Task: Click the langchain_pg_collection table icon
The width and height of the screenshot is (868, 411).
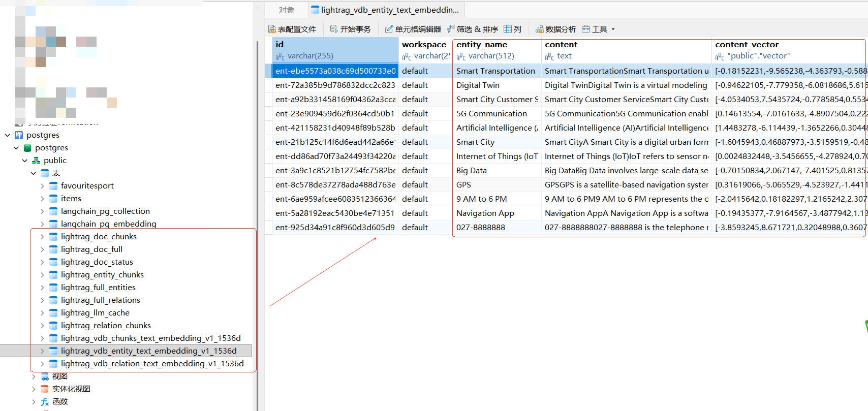Action: (x=53, y=211)
